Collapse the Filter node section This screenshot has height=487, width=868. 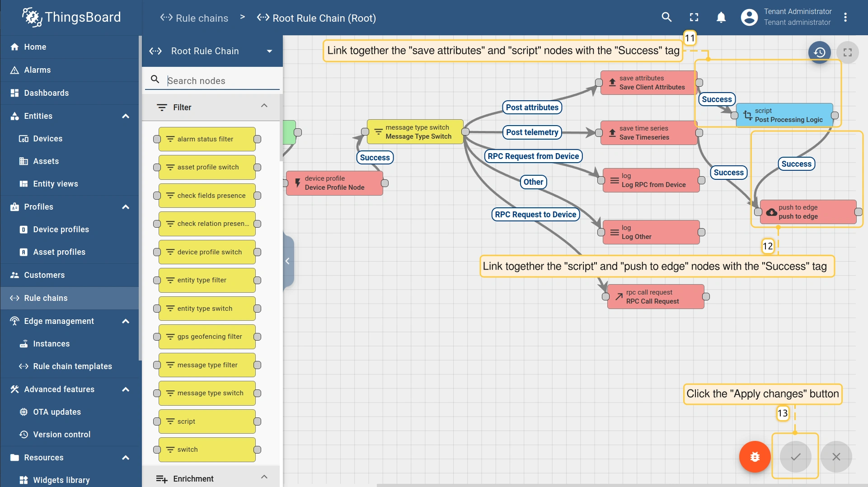click(264, 106)
